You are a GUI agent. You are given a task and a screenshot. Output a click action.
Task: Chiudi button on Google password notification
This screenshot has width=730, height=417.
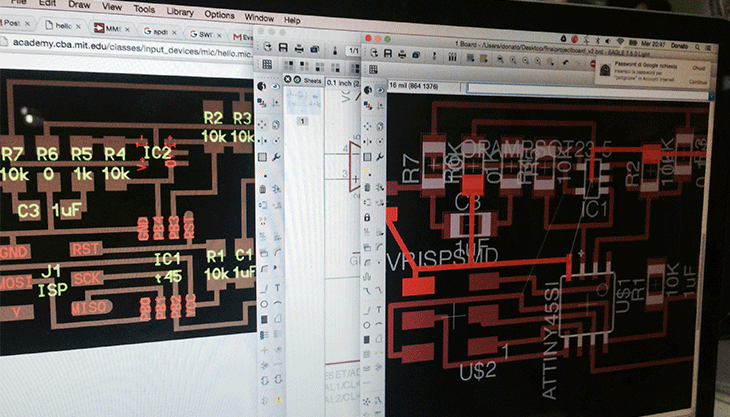[699, 68]
